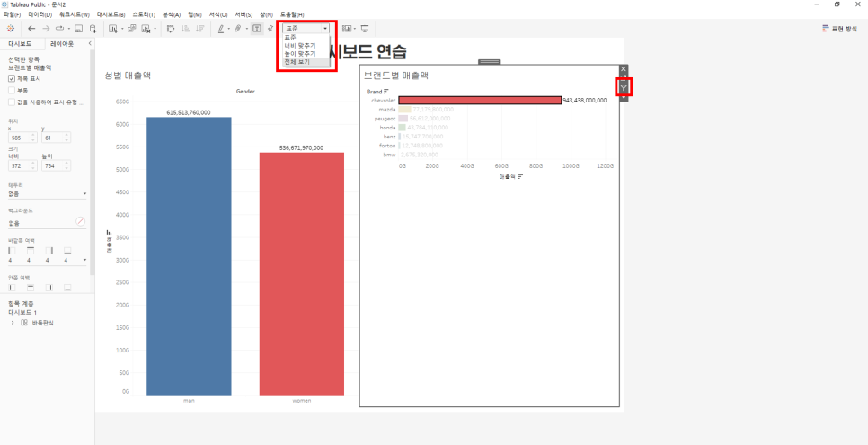868x445 pixels.
Task: Collapse the left side panel with chevron
Action: point(90,44)
